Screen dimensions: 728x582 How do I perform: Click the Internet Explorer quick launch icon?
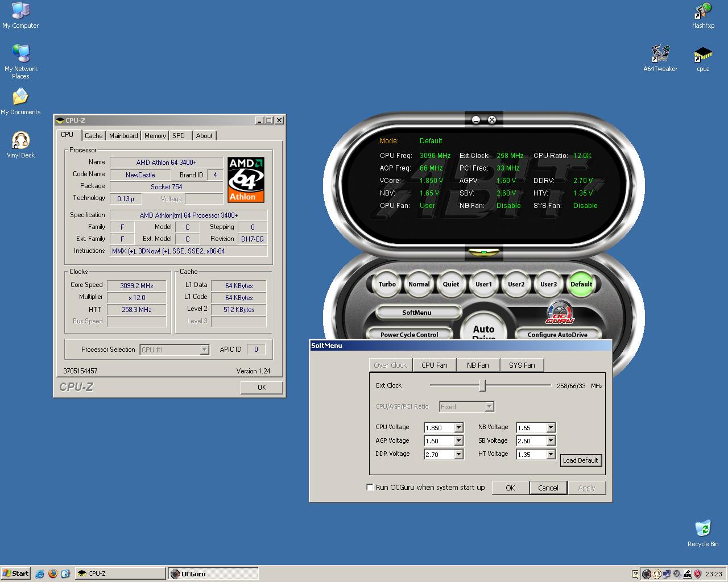[x=40, y=573]
